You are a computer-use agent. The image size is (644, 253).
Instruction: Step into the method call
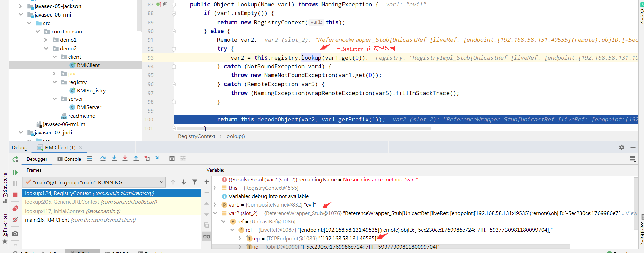coord(114,158)
